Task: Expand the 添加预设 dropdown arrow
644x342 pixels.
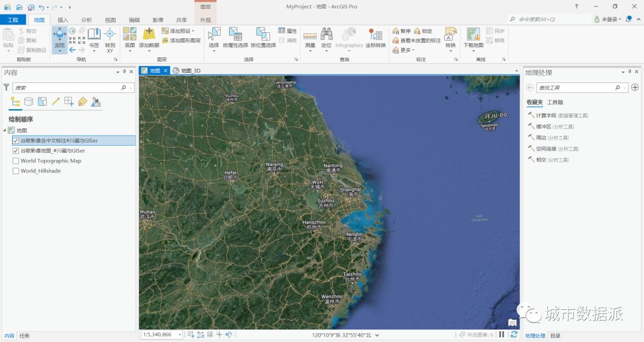Action: 193,31
